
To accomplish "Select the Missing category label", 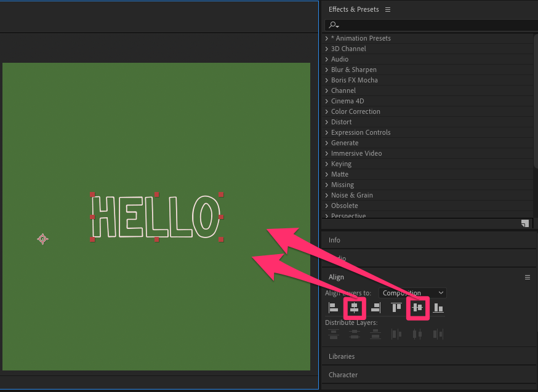I will [342, 185].
